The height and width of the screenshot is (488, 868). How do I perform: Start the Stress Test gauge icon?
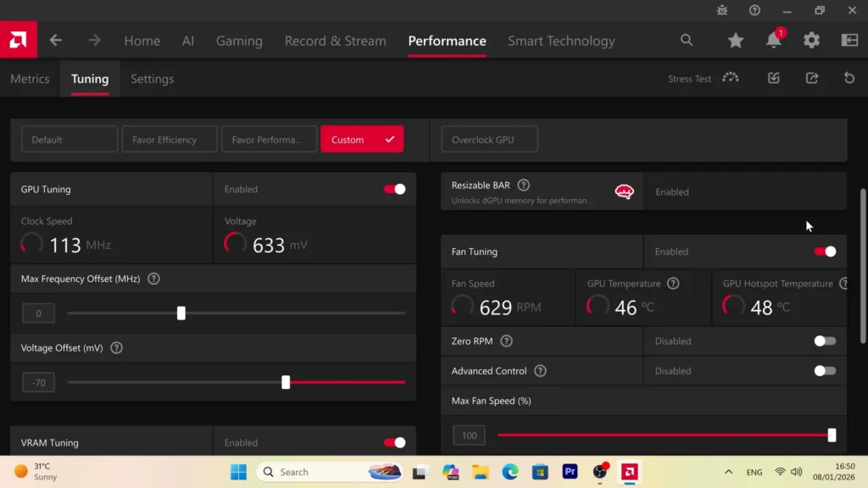pos(730,78)
